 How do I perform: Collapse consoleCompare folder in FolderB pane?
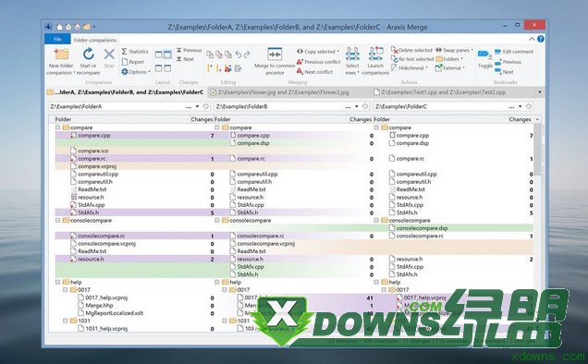(216, 221)
